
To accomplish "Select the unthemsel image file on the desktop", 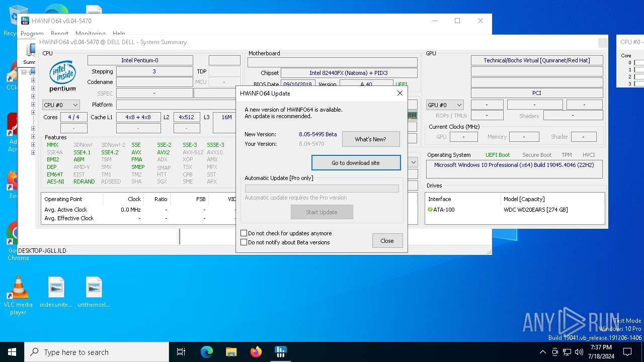I will 94,292.
